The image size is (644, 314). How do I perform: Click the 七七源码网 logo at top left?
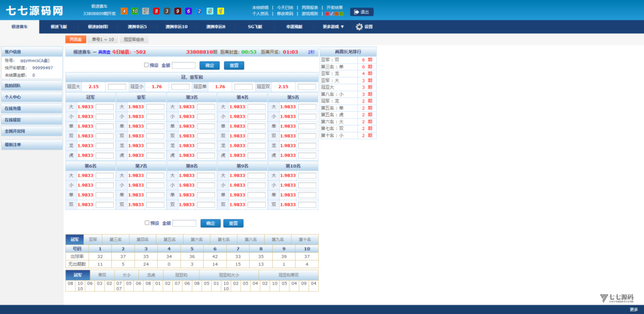click(35, 11)
